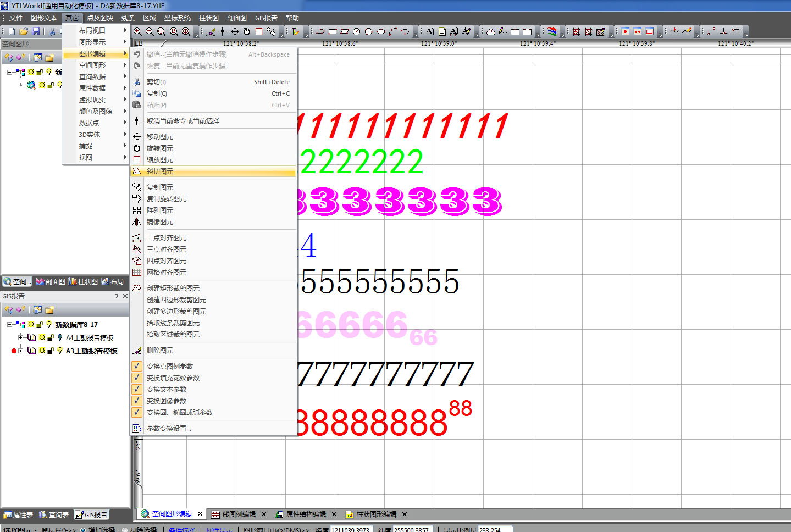Open the 3D实体 submenu
This screenshot has height=532, width=791.
pyautogui.click(x=96, y=134)
